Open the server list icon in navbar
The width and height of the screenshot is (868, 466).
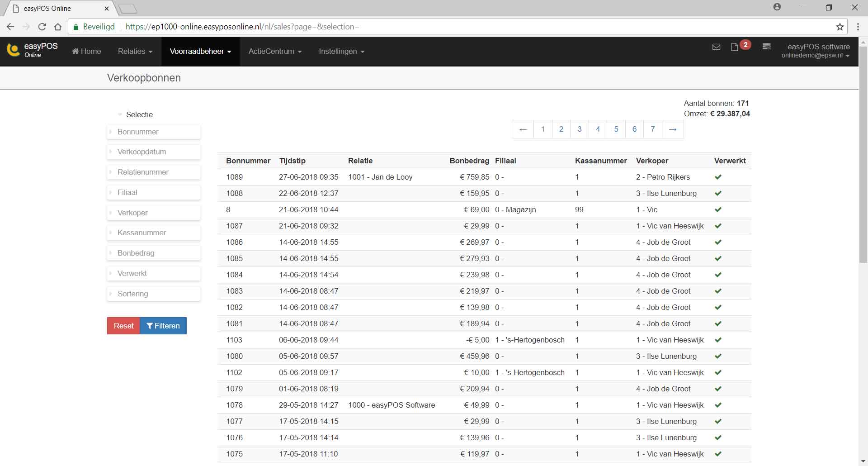point(766,46)
